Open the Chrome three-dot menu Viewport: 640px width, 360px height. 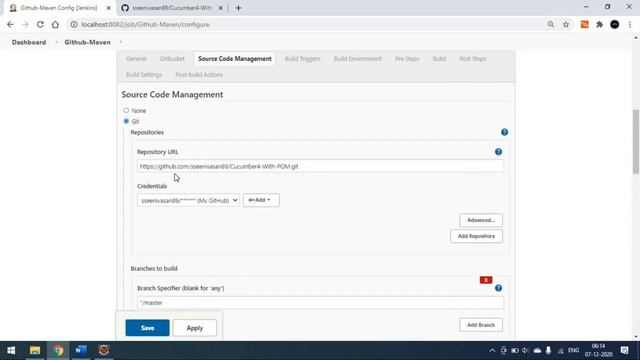(x=630, y=24)
